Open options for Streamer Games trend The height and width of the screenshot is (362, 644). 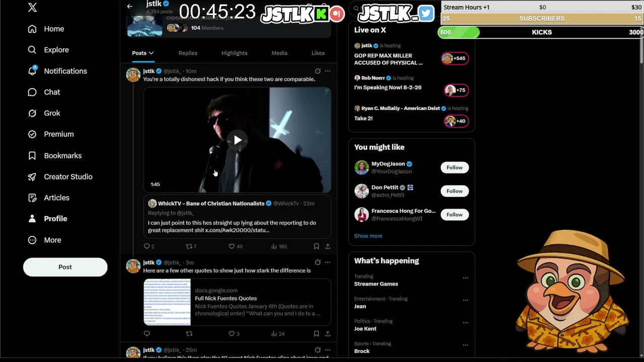pyautogui.click(x=465, y=278)
